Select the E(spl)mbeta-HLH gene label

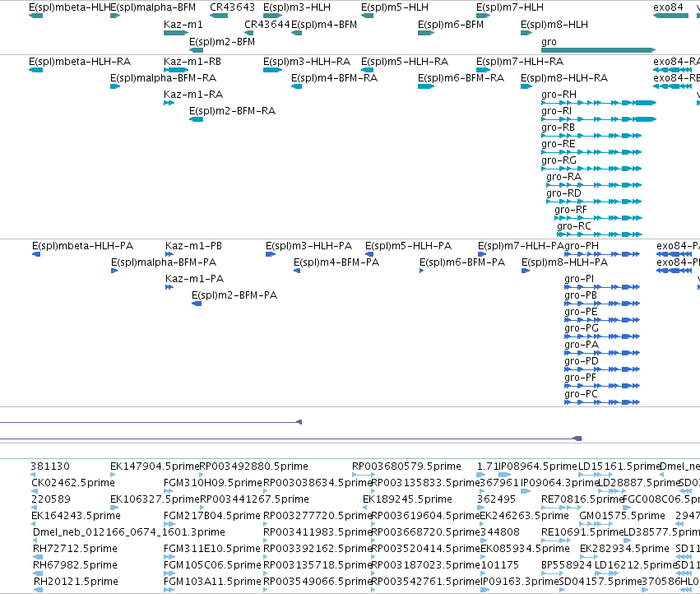tap(69, 7)
